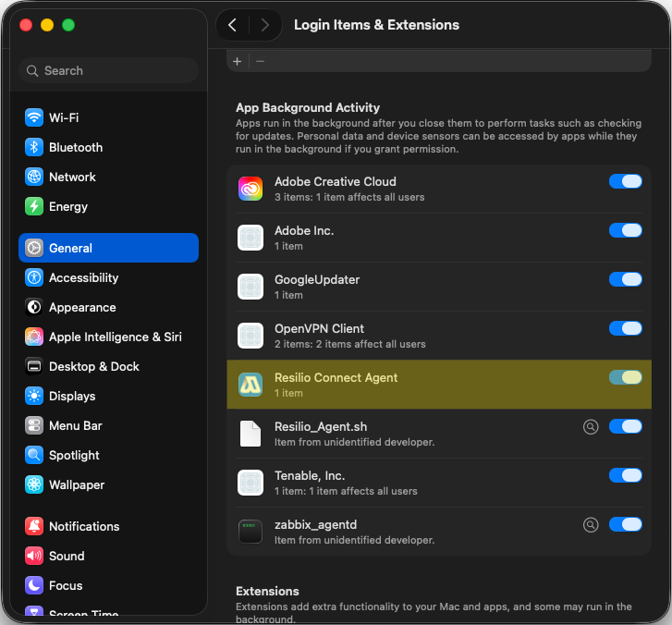This screenshot has width=672, height=625.
Task: Click 'Resilio_Agent.sh' file name
Action: pos(321,426)
